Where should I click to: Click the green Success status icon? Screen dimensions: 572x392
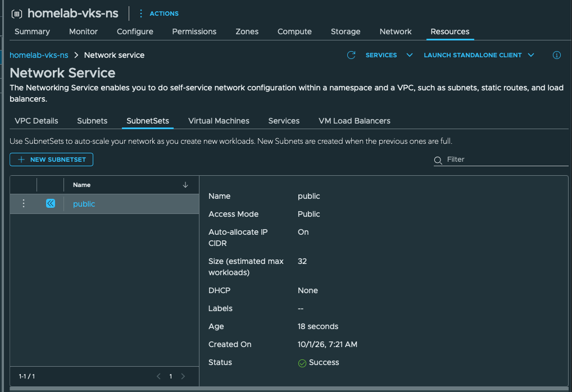(x=302, y=363)
